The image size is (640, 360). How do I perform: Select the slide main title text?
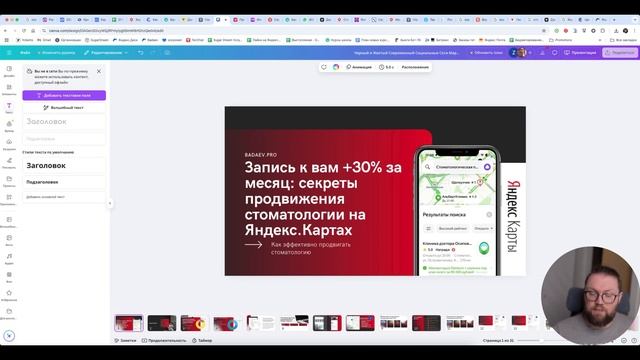click(x=323, y=199)
